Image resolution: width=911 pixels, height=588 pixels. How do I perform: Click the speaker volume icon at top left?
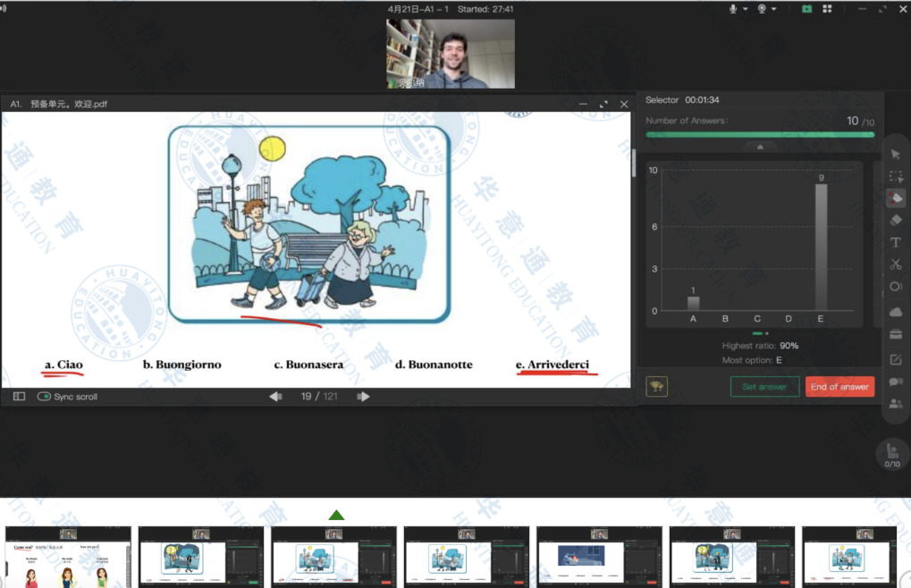(x=3, y=8)
